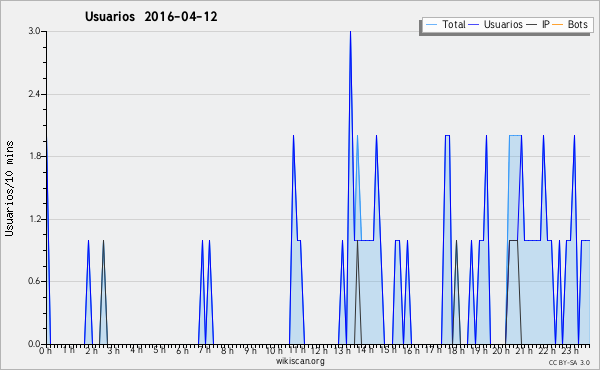Click the 3.0 y-axis value

coord(35,31)
